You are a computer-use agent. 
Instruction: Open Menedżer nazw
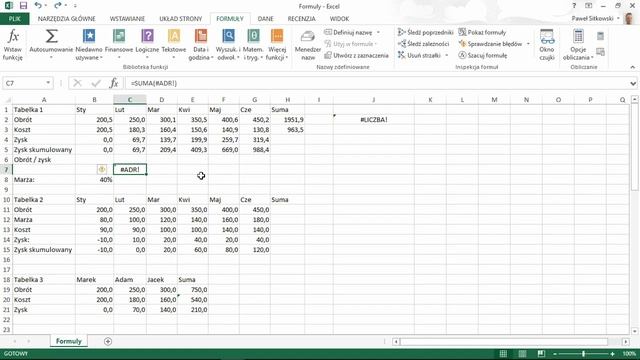point(308,45)
